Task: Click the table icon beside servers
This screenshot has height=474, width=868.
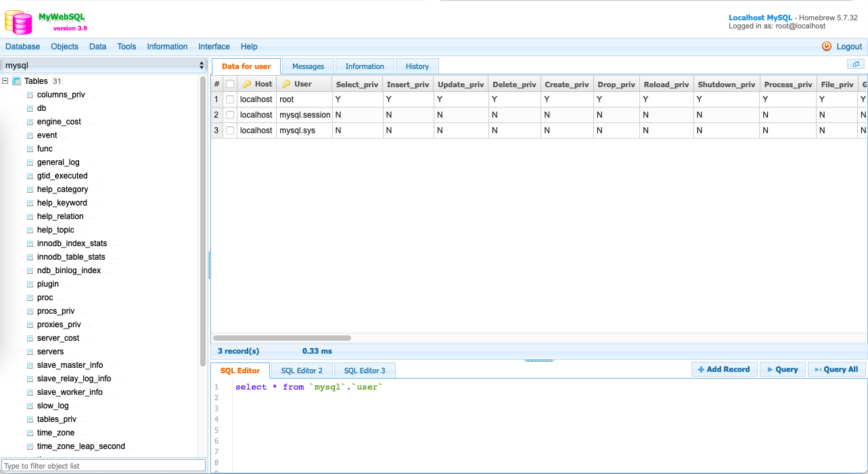Action: pos(29,352)
